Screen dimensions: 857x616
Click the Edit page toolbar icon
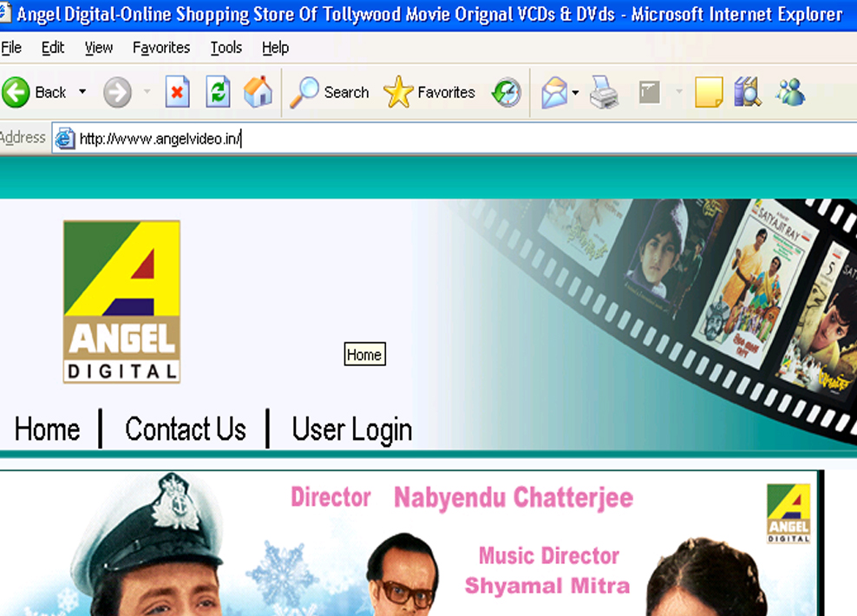(650, 92)
